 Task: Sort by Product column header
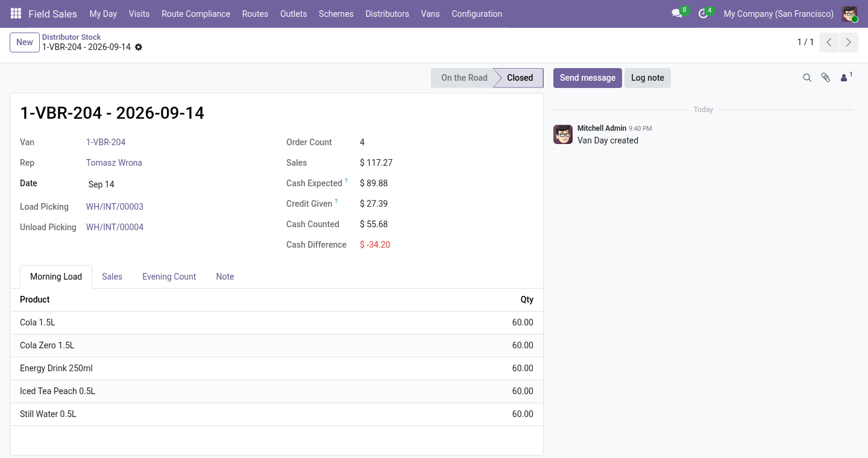(x=35, y=300)
